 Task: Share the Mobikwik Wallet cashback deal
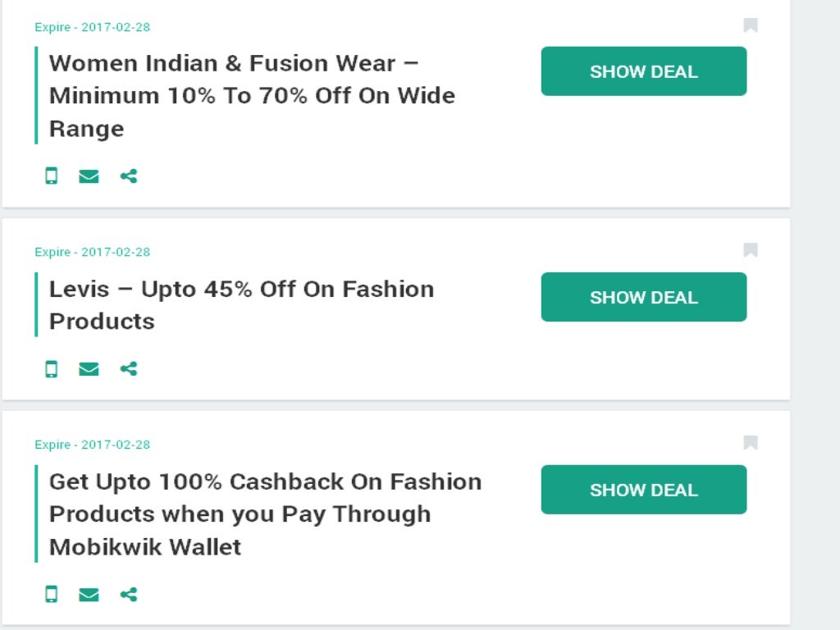[129, 594]
